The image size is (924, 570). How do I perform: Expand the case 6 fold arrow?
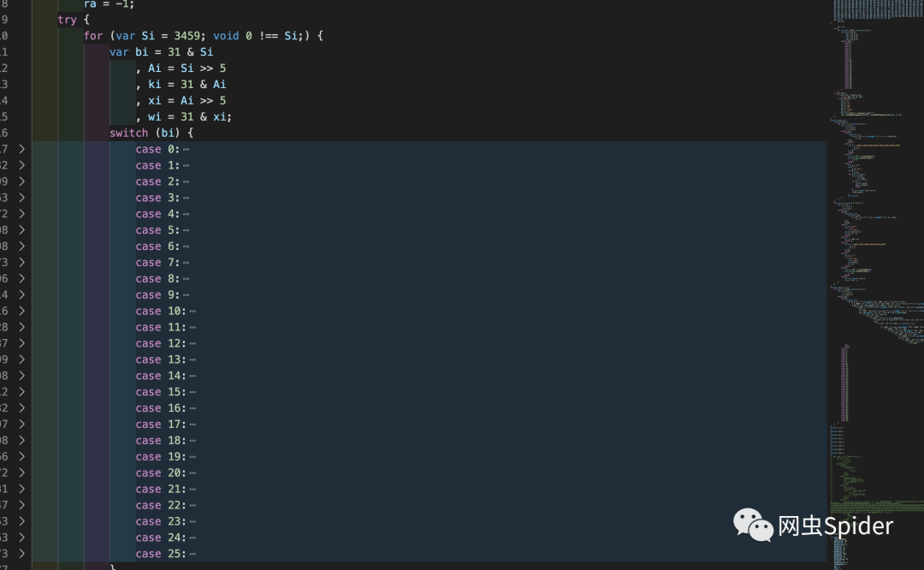(x=21, y=246)
